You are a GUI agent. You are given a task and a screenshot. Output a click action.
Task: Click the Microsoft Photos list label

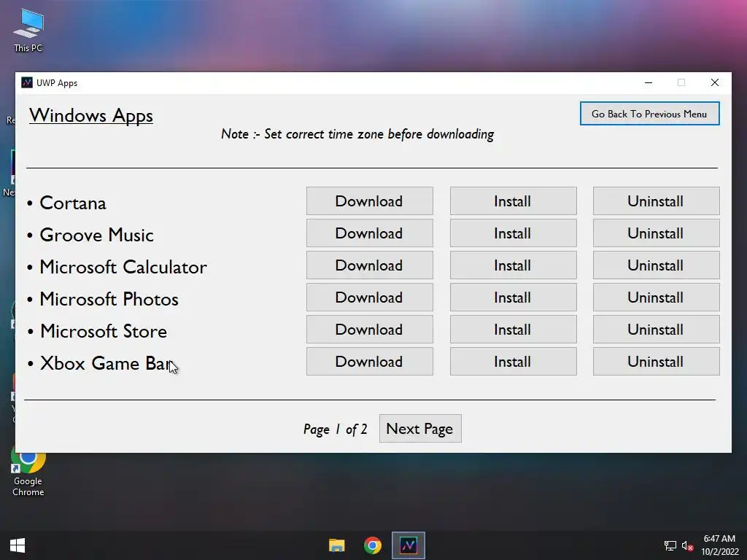[109, 299]
